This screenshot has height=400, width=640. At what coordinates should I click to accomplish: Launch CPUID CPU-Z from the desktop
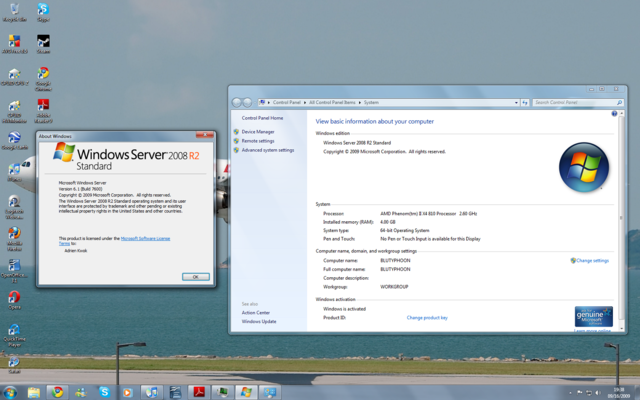[x=14, y=76]
